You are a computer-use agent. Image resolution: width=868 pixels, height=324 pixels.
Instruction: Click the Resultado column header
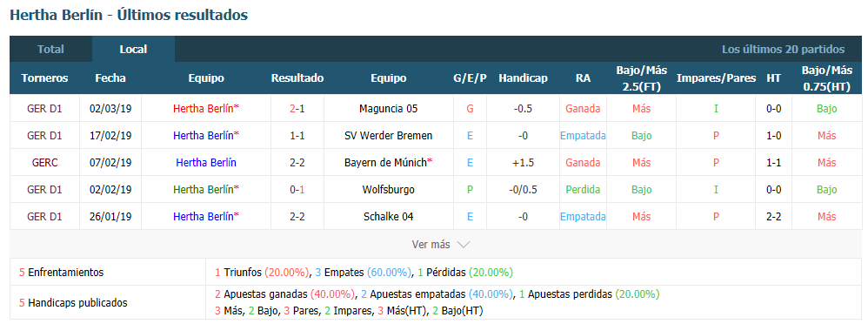pos(297,78)
